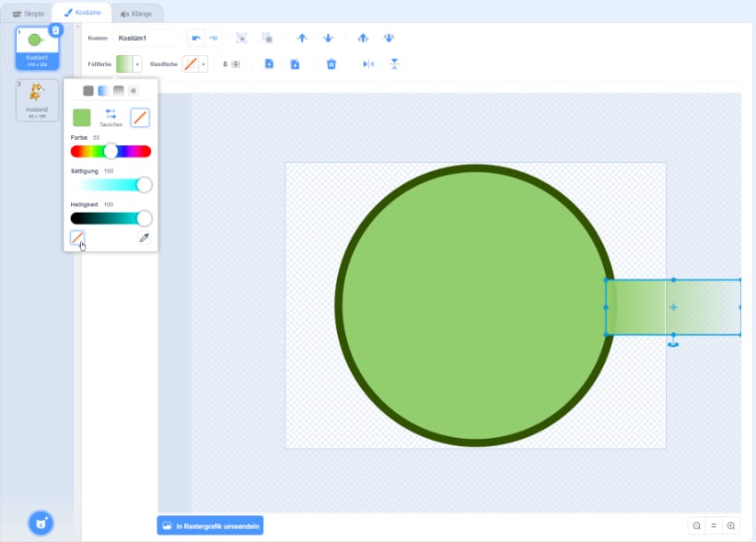Switch to the Skripte tab
Image resolution: width=756 pixels, height=542 pixels.
28,13
